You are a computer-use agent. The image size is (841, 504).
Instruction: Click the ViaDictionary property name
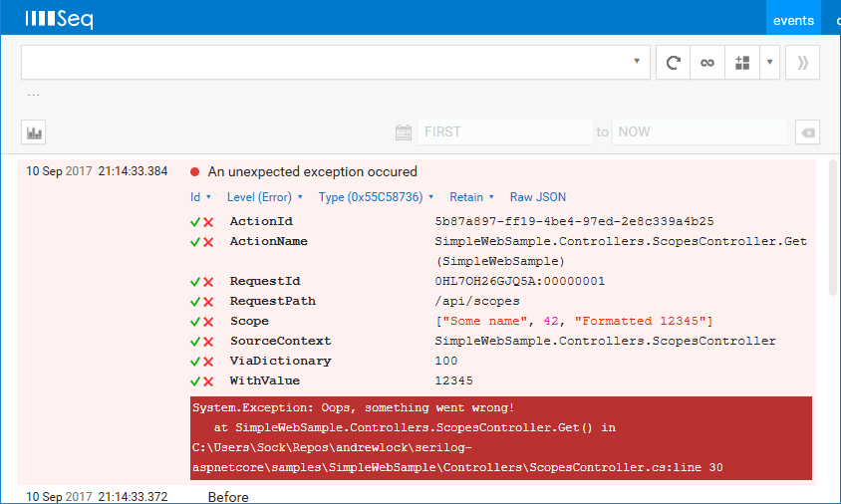(x=281, y=361)
